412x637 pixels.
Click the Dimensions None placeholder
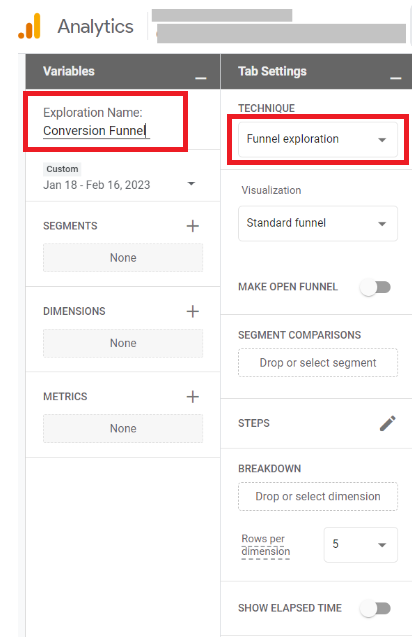[123, 343]
